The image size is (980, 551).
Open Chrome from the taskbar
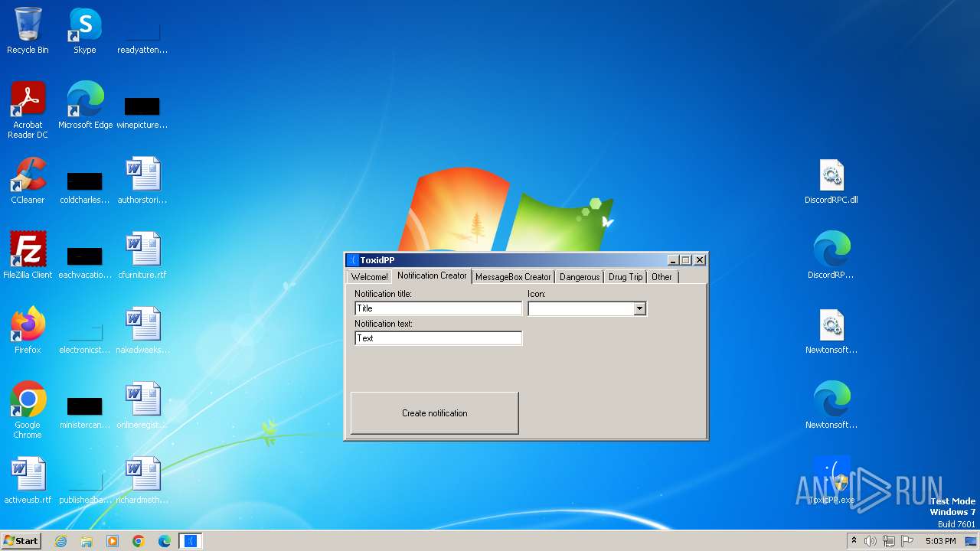(x=139, y=541)
